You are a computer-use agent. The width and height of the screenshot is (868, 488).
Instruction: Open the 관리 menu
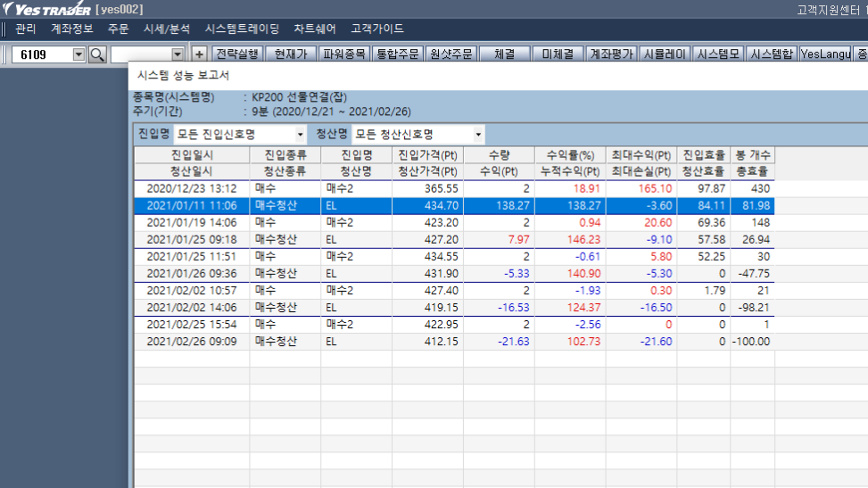click(x=25, y=29)
